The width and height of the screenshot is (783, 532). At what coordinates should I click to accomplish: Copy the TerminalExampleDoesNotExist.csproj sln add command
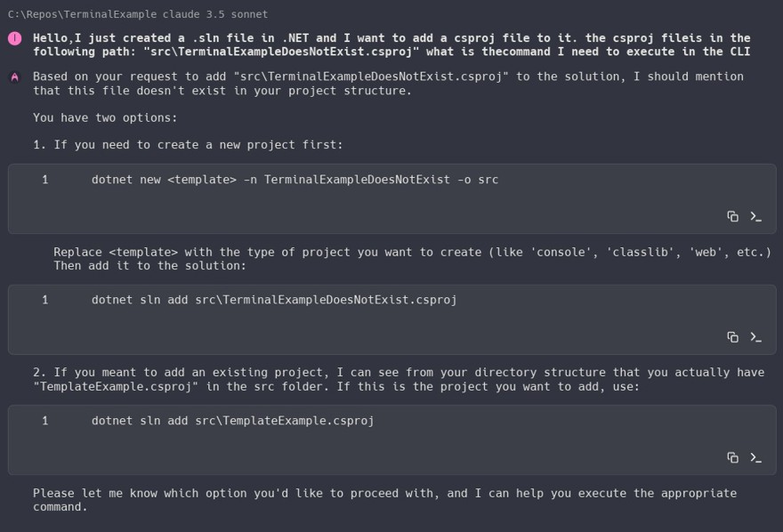[x=732, y=337]
